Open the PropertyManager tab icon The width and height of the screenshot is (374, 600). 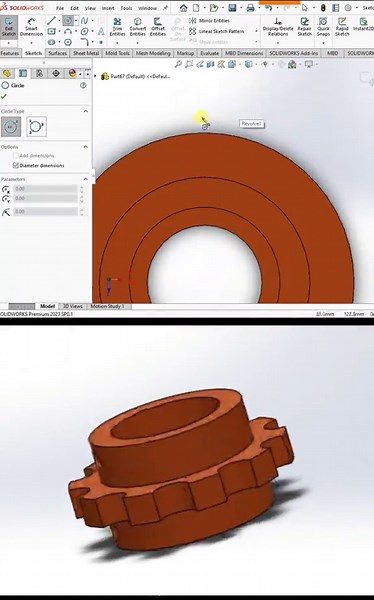pos(23,73)
